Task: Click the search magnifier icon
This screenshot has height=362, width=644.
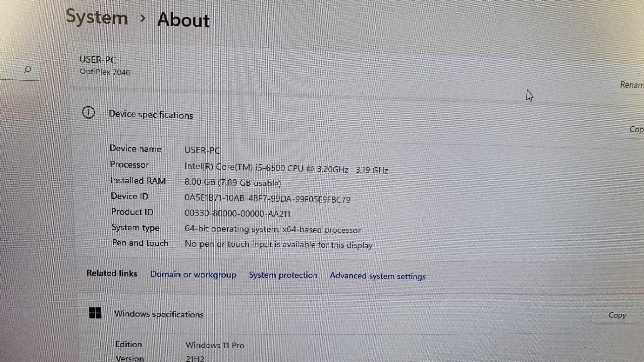Action: 28,70
